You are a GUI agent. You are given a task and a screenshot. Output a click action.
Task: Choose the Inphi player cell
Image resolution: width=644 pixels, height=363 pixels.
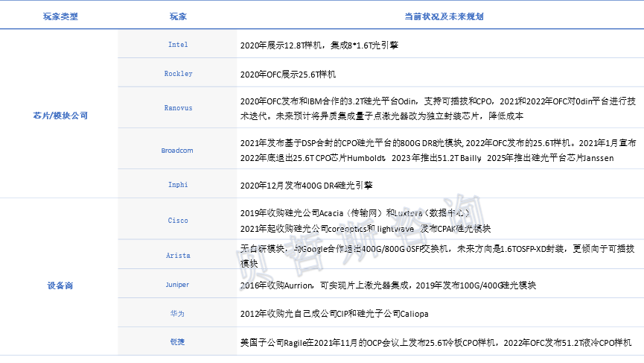tap(178, 183)
